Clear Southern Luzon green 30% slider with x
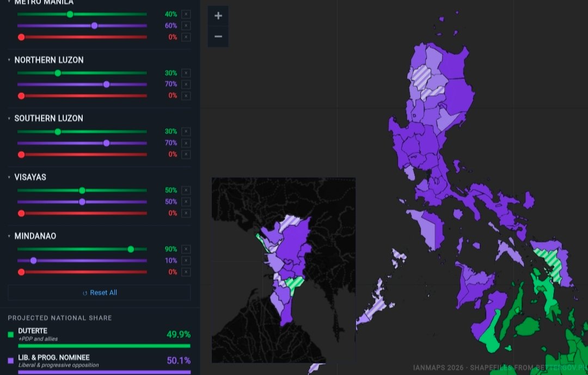 [186, 131]
